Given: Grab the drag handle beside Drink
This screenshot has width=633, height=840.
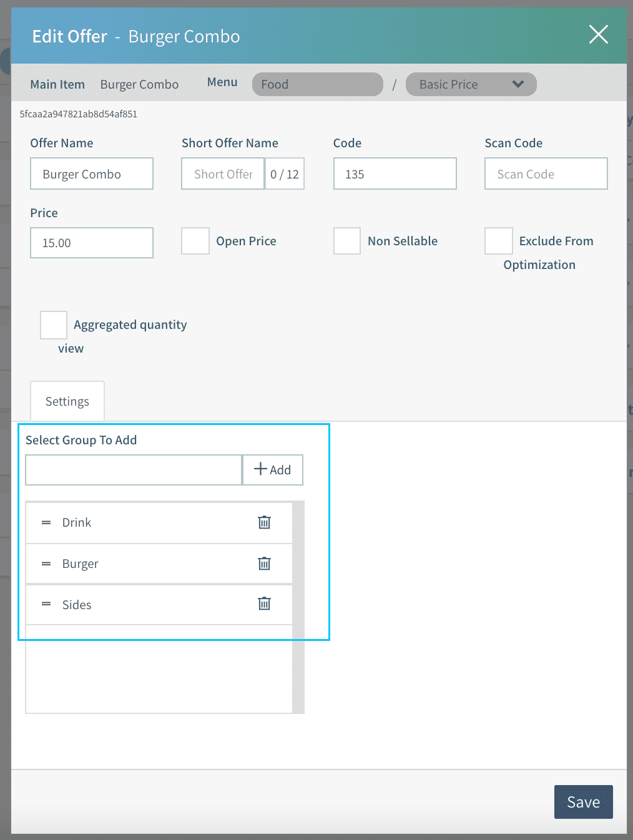Looking at the screenshot, I should coord(46,522).
